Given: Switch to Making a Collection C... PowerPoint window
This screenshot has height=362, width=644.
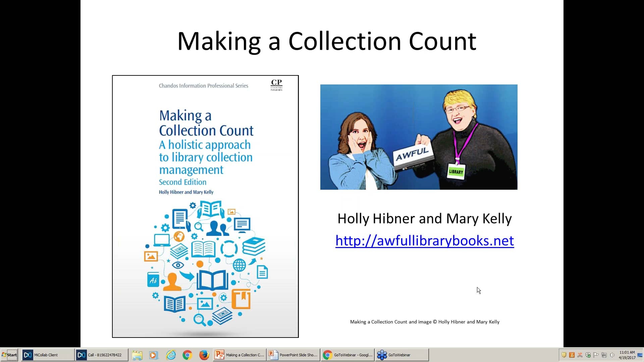Looking at the screenshot, I should tap(240, 355).
